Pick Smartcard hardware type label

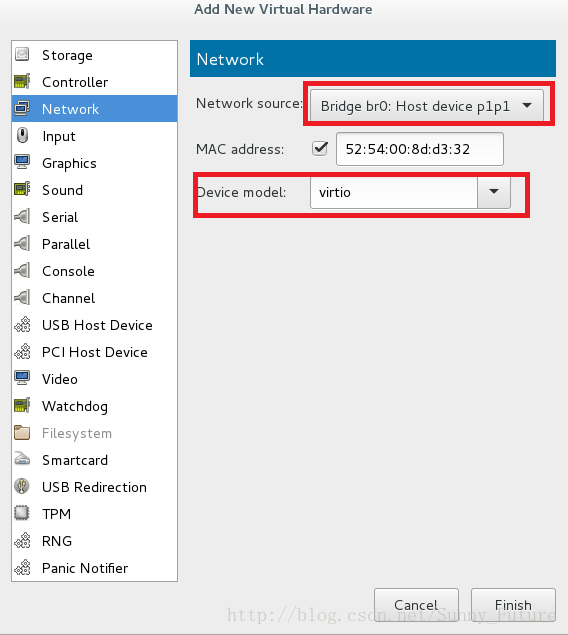pyautogui.click(x=75, y=460)
